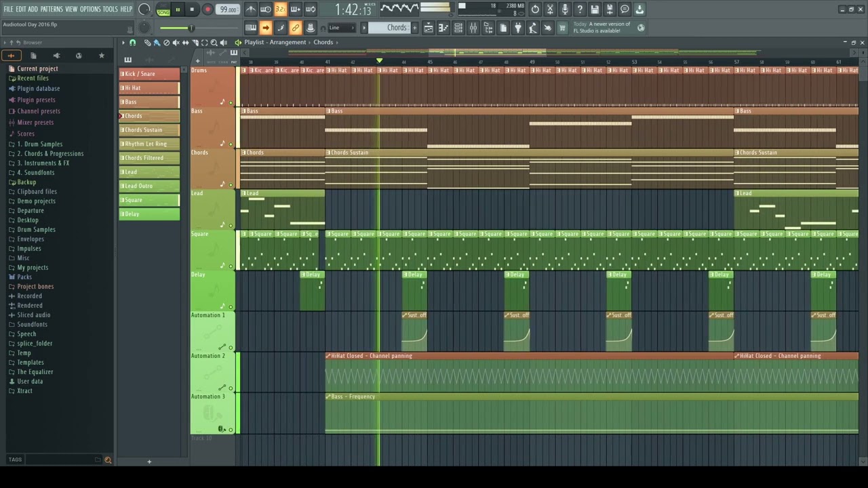This screenshot has height=488, width=868.
Task: Toggle the playlist snap magnet icon
Action: click(x=132, y=43)
